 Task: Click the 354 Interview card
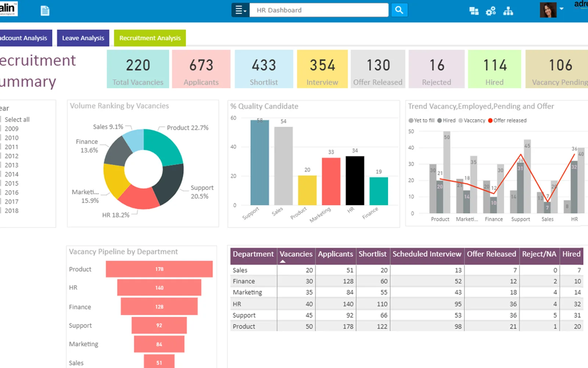coord(322,69)
